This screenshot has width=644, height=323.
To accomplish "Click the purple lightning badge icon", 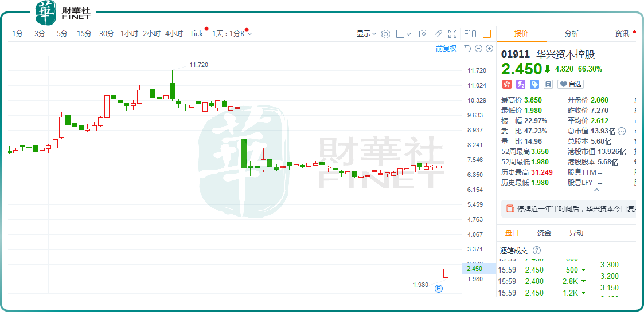I will click(520, 84).
